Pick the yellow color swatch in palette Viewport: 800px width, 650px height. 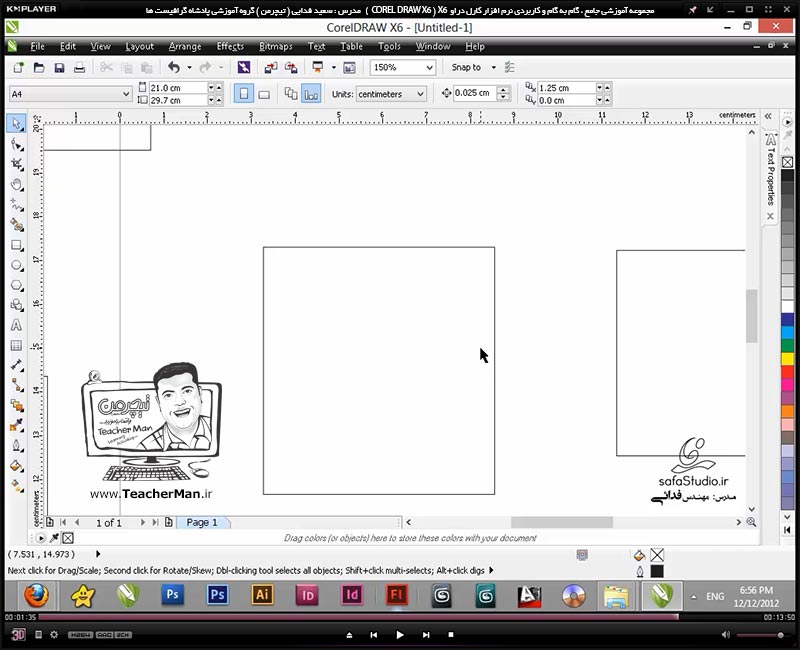coord(787,359)
